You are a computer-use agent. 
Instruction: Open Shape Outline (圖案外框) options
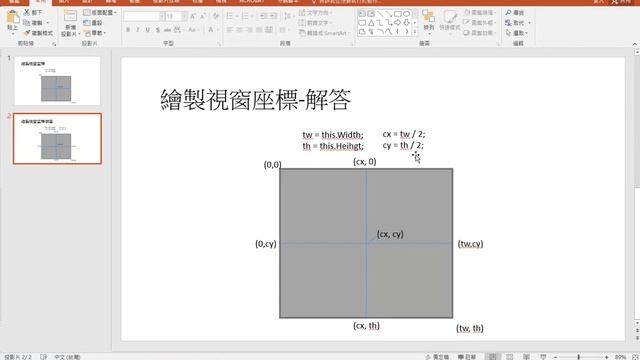[x=480, y=23]
